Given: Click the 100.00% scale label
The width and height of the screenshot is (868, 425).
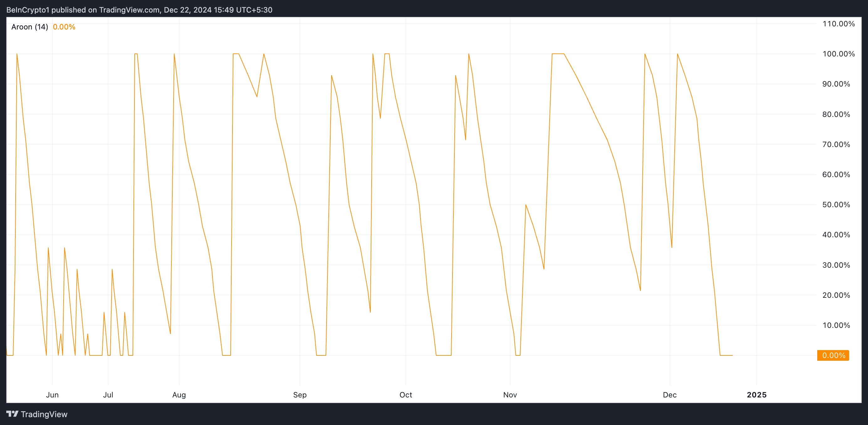Looking at the screenshot, I should pos(838,54).
